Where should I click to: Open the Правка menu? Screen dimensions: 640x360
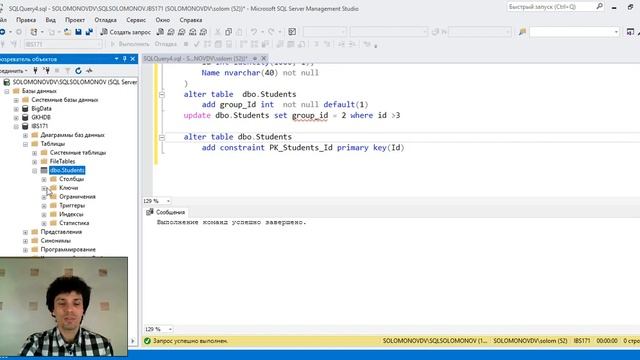[x=26, y=20]
